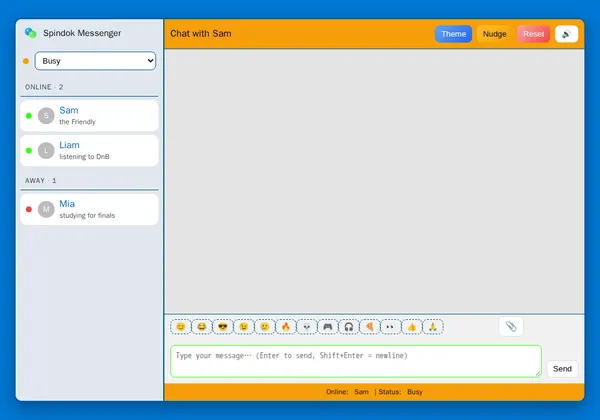Insert the winking face emoji
Viewport: 600px width, 420px height.
(244, 327)
